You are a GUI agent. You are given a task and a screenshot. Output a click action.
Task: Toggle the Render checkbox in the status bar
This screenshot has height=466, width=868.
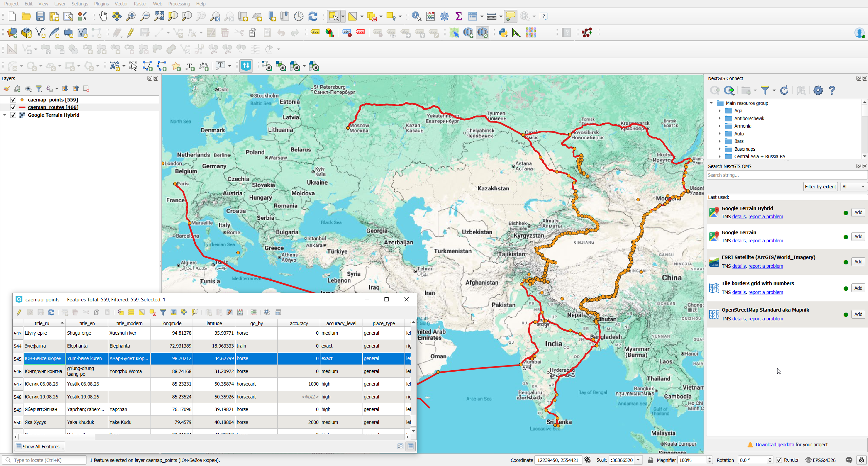click(779, 460)
